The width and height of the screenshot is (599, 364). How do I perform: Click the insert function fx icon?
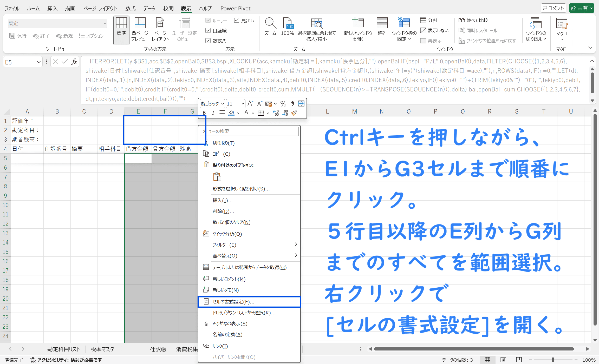(74, 62)
